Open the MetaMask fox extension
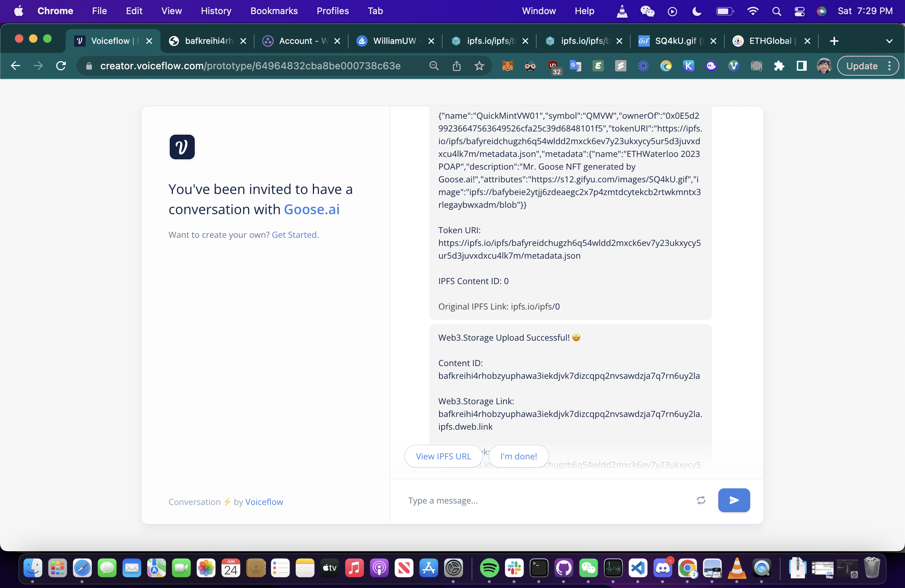Screen dimensions: 905x588 click(x=507, y=66)
